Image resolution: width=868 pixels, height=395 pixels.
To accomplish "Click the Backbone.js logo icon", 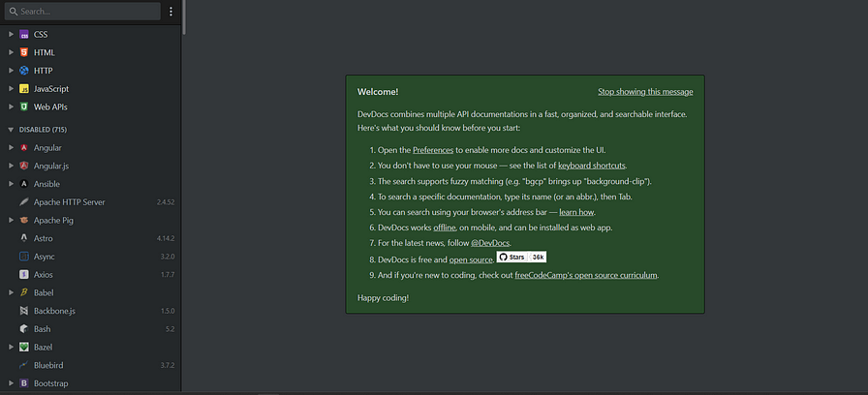I will (24, 311).
